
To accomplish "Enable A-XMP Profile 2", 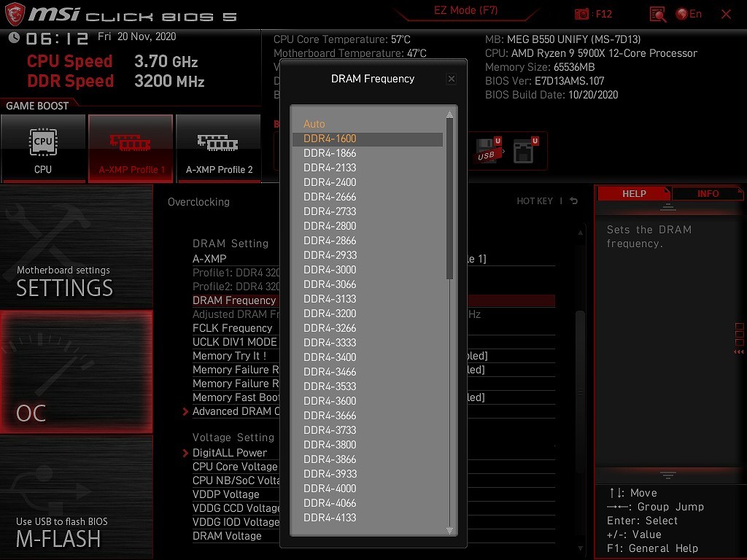I will 218,148.
